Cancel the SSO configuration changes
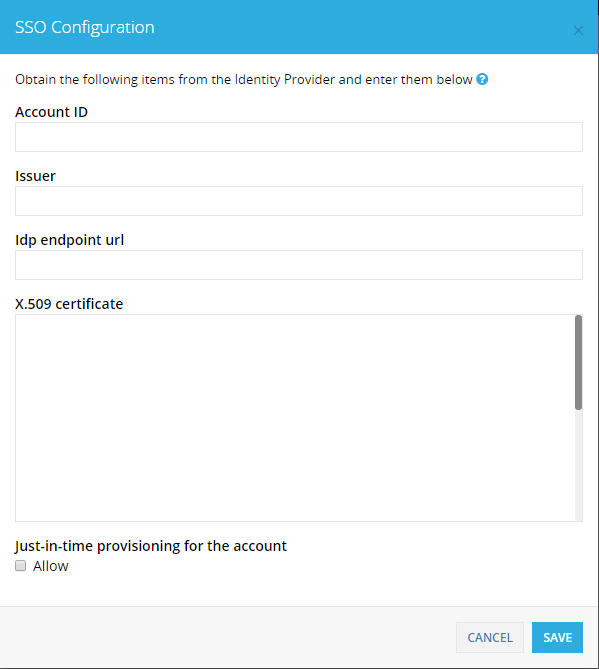The image size is (599, 669). click(x=490, y=637)
